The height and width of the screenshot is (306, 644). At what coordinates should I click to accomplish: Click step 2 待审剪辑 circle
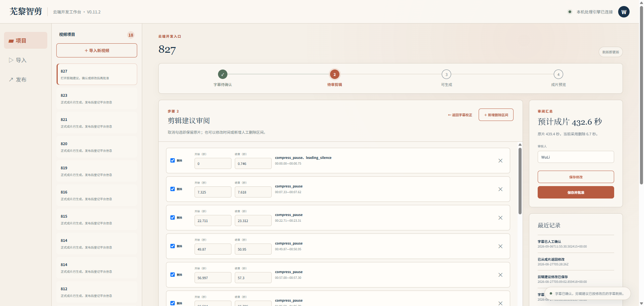point(334,74)
